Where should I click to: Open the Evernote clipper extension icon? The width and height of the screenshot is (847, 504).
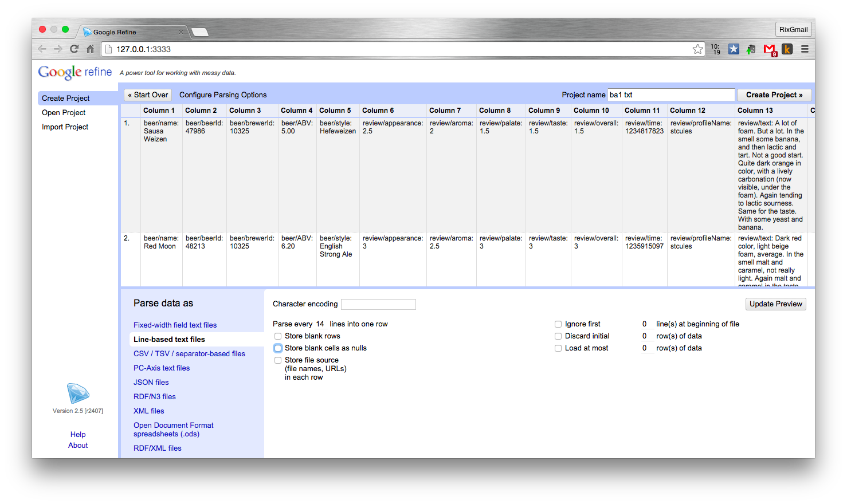[751, 49]
